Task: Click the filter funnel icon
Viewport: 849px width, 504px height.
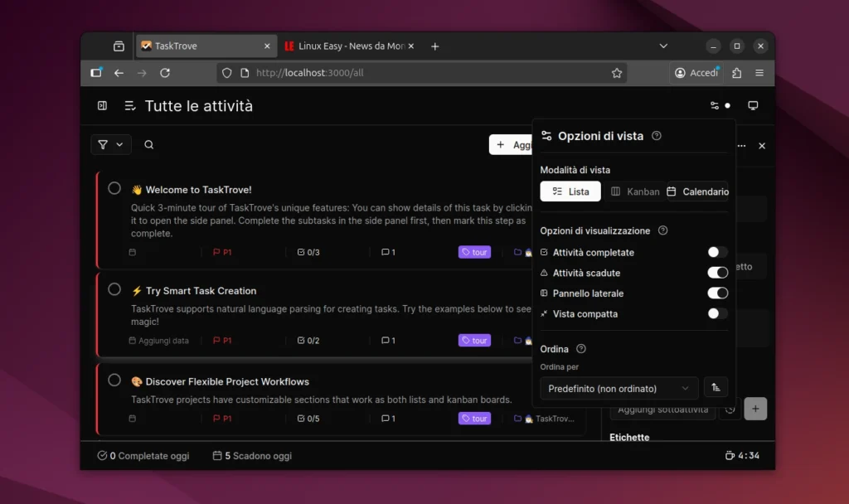Action: point(101,144)
